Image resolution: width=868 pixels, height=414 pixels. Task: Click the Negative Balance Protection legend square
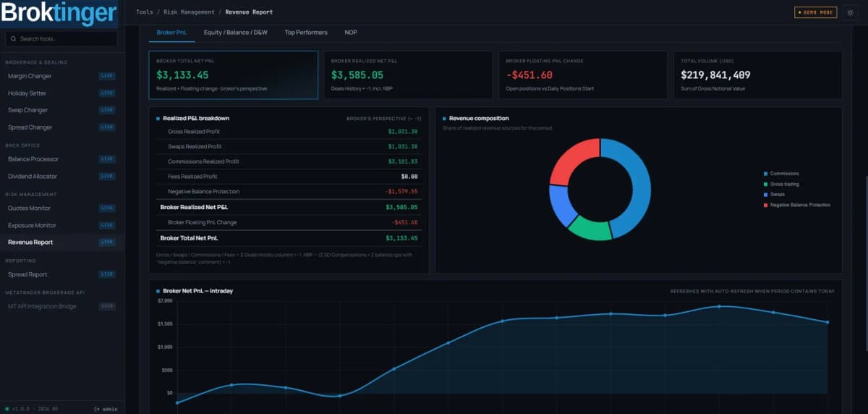[765, 205]
